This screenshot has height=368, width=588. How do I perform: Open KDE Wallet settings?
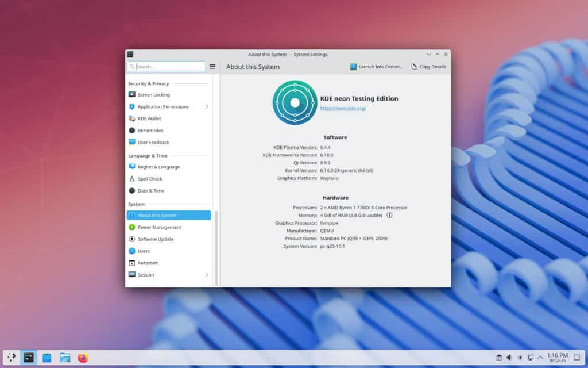click(x=169, y=118)
